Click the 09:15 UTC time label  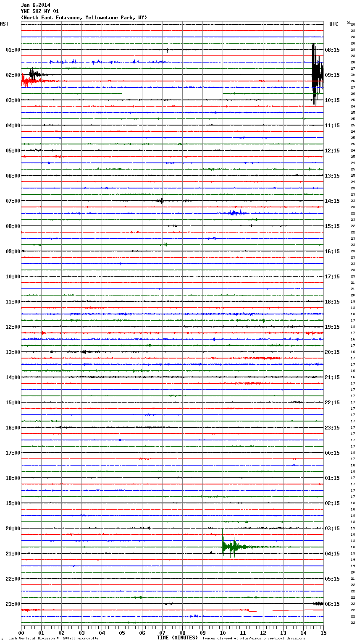pyautogui.click(x=332, y=75)
